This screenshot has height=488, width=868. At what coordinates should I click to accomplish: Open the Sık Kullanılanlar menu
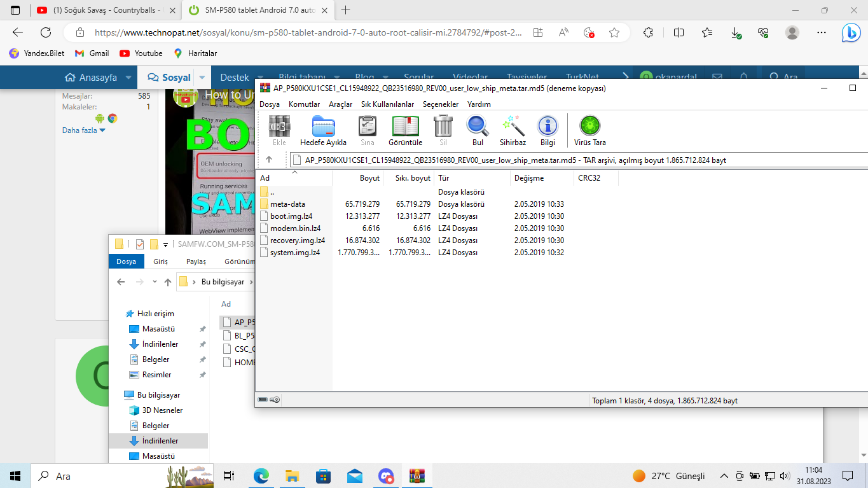(387, 104)
